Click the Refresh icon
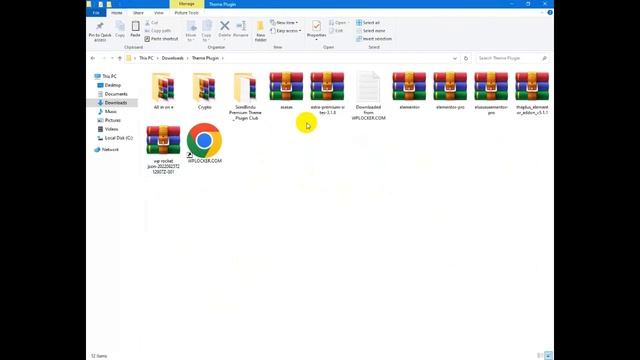 coord(466,58)
